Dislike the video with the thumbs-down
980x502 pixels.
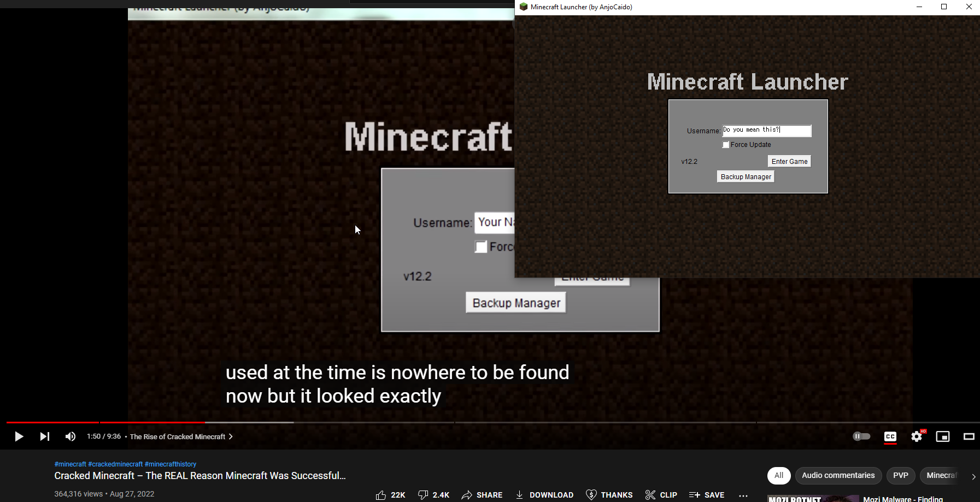pyautogui.click(x=424, y=494)
